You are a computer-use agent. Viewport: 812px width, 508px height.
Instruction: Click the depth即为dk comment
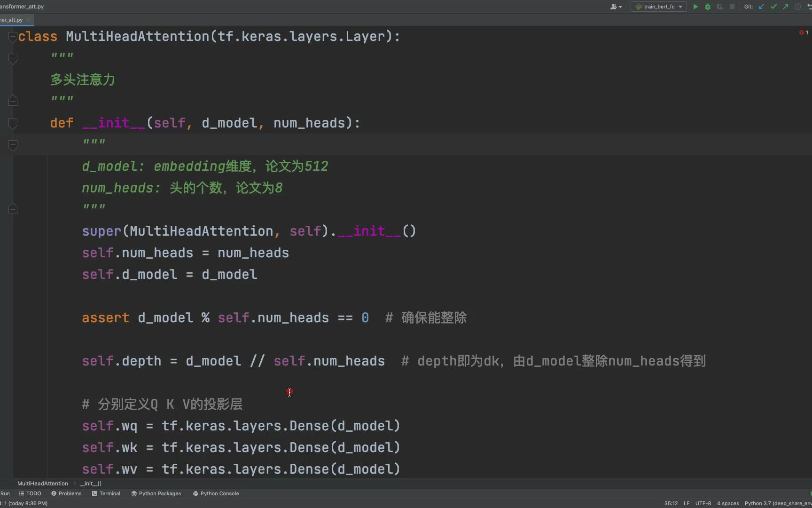[x=554, y=361]
